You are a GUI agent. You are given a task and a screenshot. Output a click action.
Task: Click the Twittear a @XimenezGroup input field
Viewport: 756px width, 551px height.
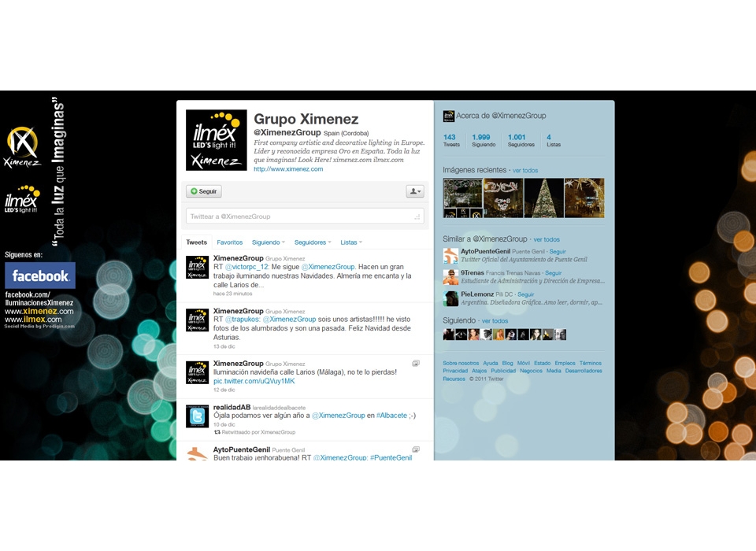pos(305,216)
